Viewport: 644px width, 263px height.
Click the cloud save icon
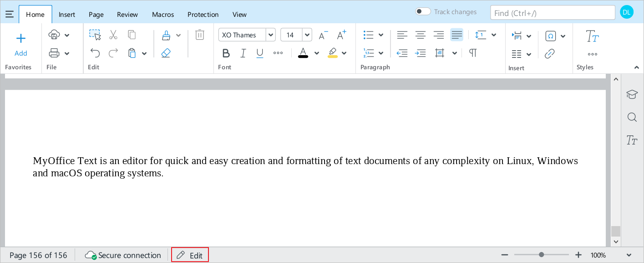pyautogui.click(x=55, y=35)
